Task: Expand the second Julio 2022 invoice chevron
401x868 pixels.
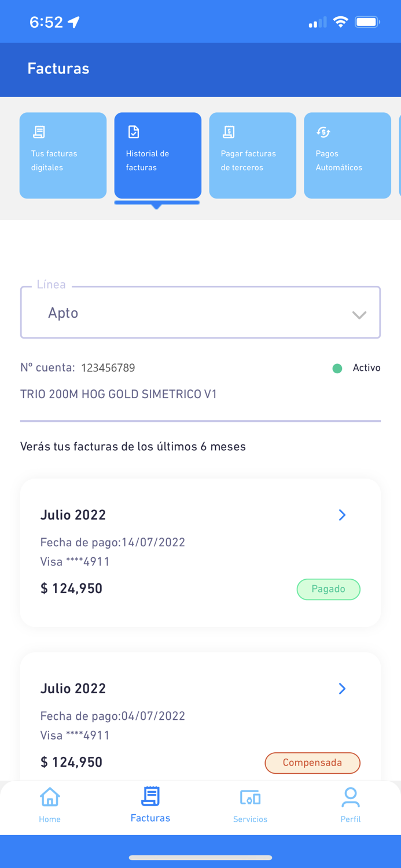Action: [x=342, y=689]
